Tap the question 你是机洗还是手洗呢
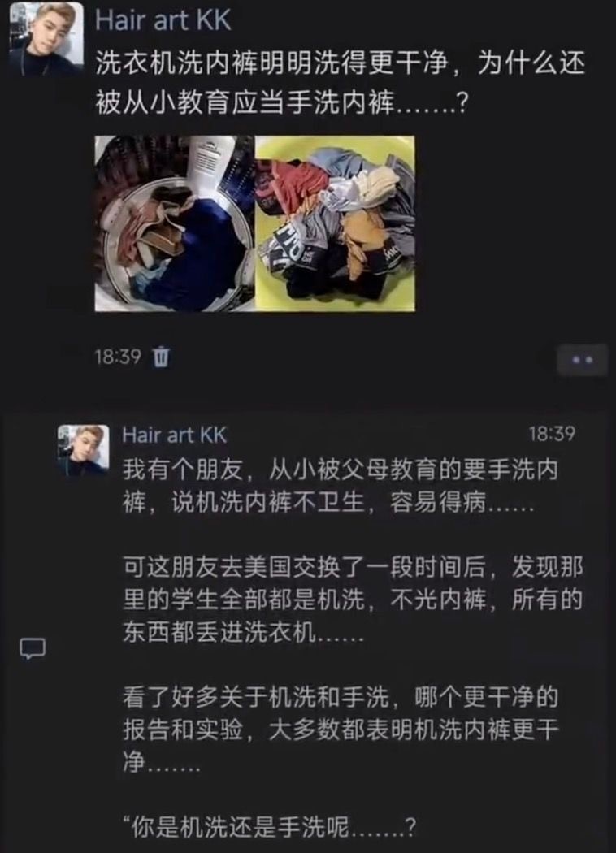616x853 pixels. (270, 826)
